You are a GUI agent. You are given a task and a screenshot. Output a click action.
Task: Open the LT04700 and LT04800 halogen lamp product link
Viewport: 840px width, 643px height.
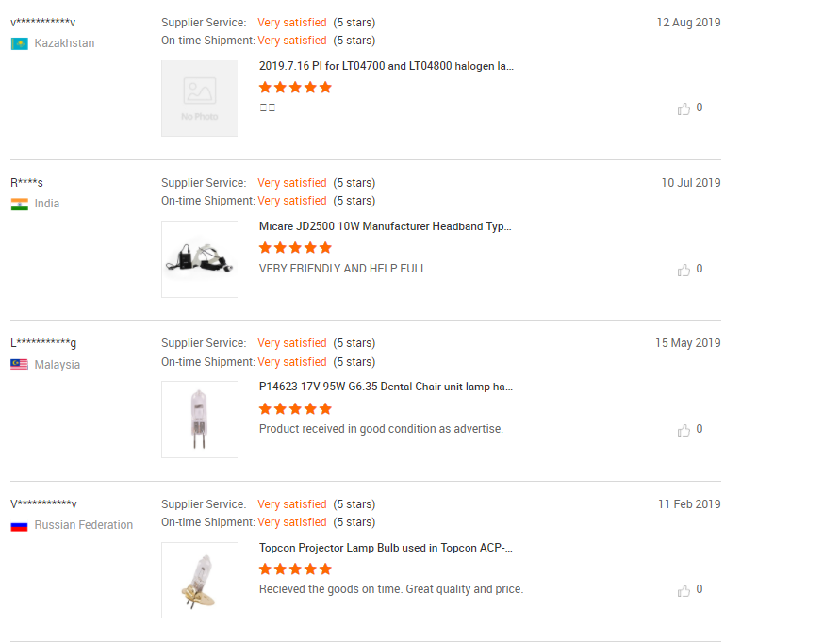click(386, 66)
